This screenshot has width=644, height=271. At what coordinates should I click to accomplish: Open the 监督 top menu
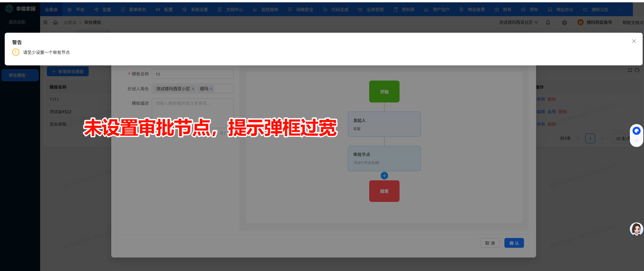coord(103,9)
